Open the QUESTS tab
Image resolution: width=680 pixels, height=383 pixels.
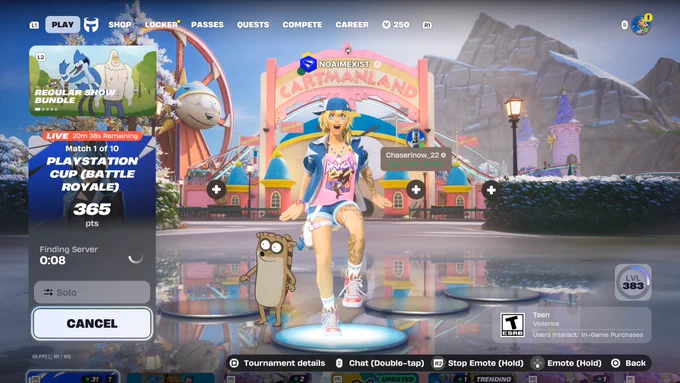point(253,25)
